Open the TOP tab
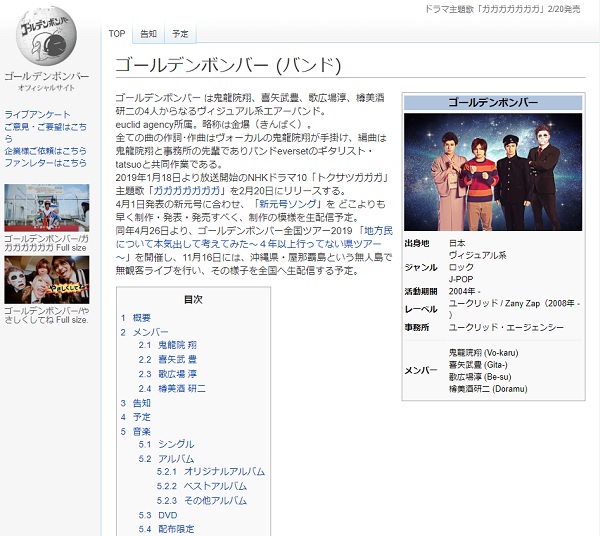Screen dimensions: 600x536 (x=117, y=33)
